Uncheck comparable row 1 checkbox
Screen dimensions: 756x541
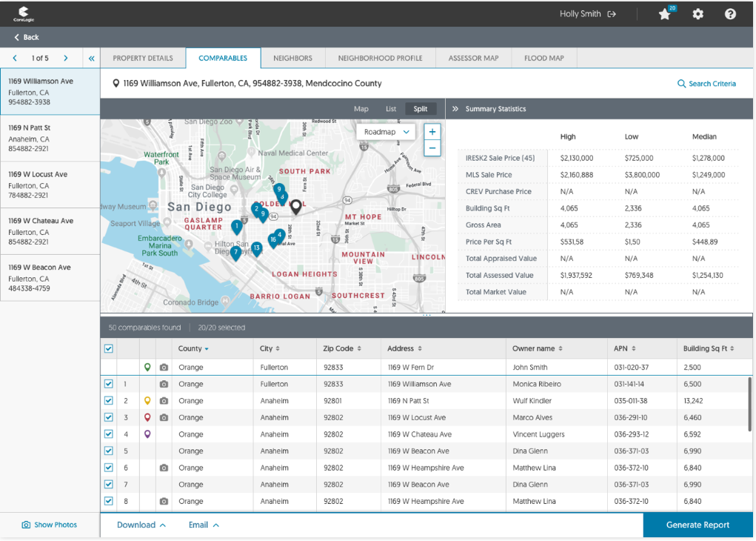[109, 384]
